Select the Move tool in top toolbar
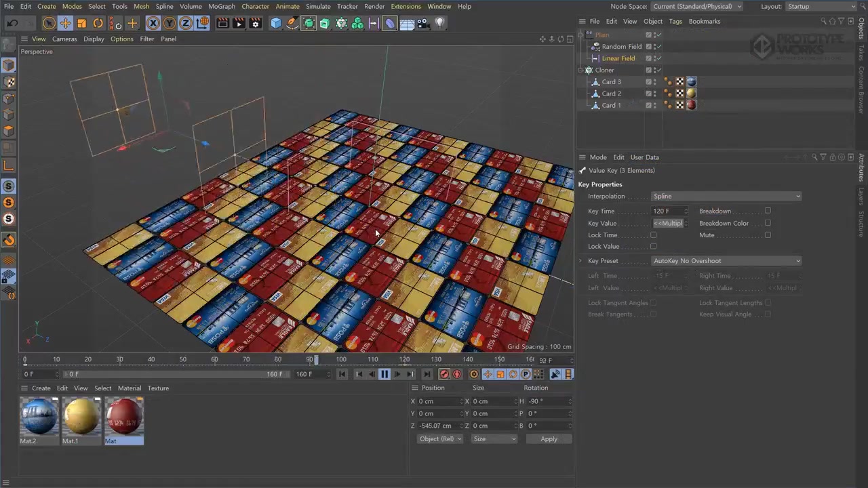 point(65,24)
